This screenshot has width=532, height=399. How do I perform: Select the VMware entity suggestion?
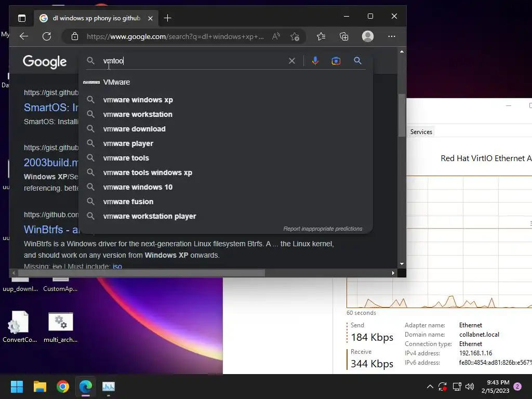click(x=225, y=82)
